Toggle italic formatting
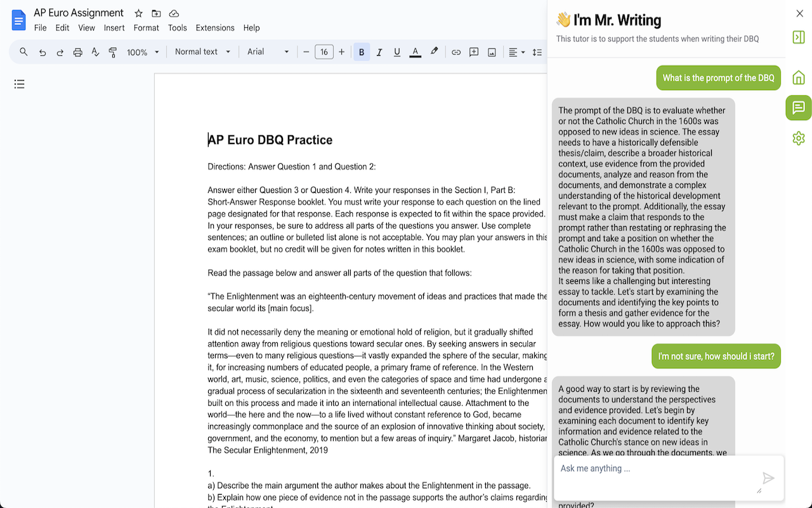 (379, 52)
